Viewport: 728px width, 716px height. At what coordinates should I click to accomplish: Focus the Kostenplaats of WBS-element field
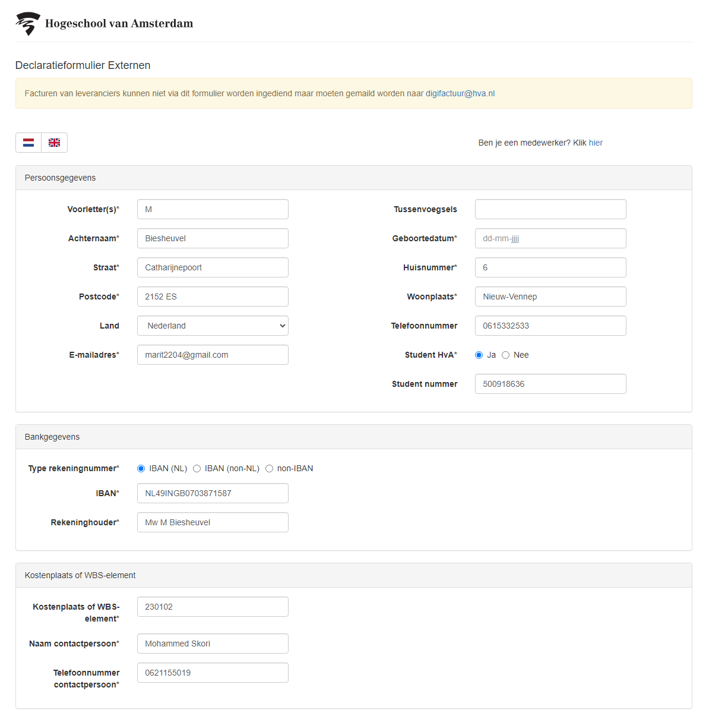(x=213, y=607)
